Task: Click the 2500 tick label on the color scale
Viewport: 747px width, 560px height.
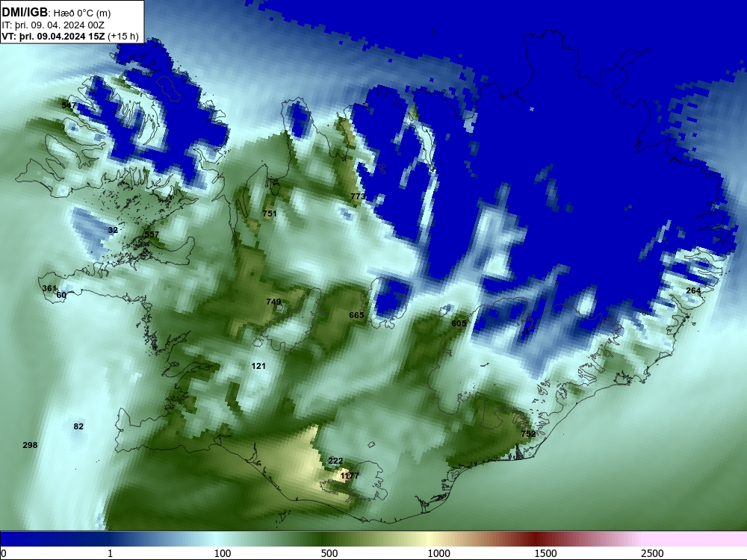Action: 652,553
